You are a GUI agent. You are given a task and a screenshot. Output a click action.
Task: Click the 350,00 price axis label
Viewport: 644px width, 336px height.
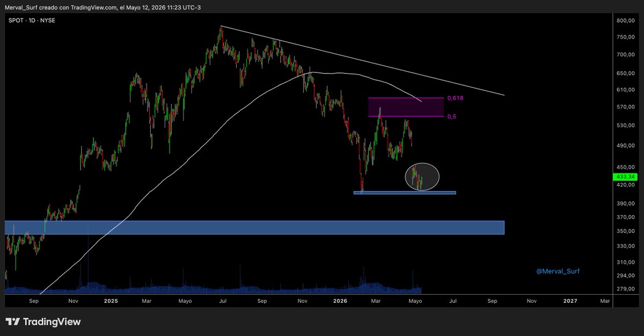625,231
